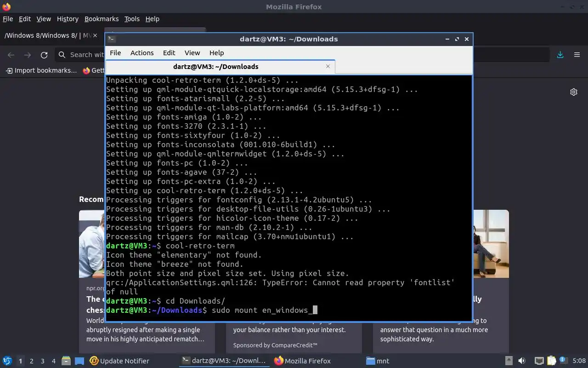Open the volume control tray icon
The width and height of the screenshot is (588, 368).
(522, 361)
